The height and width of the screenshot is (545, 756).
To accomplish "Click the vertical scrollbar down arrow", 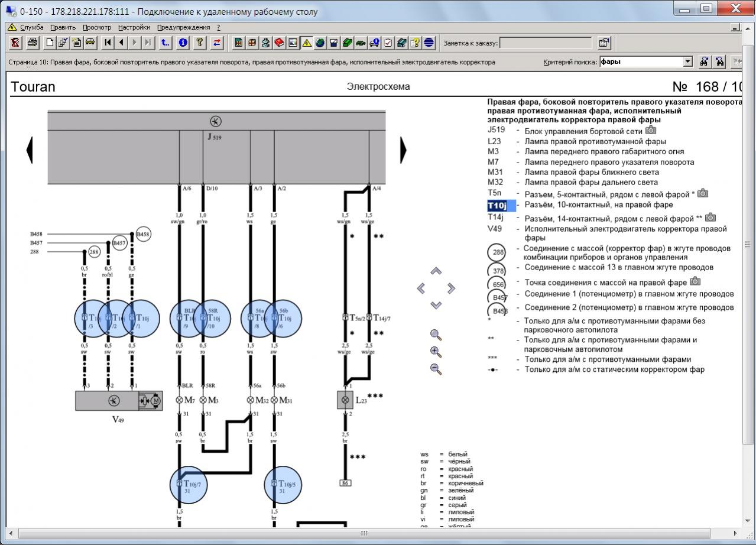I will tap(748, 522).
